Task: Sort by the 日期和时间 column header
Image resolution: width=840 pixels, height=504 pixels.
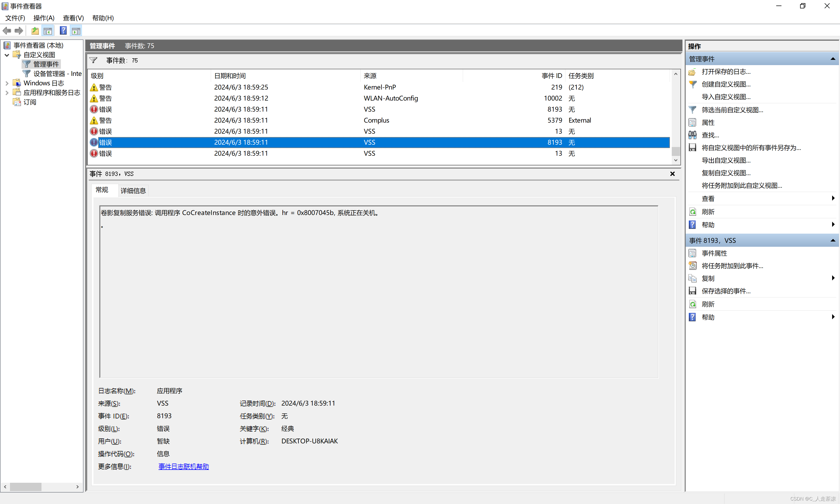Action: [x=285, y=76]
